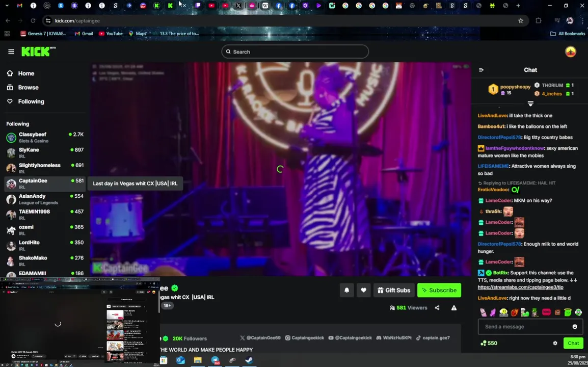Open the user profile avatar menu
Viewport: 588px width, 367px height.
coord(570,52)
